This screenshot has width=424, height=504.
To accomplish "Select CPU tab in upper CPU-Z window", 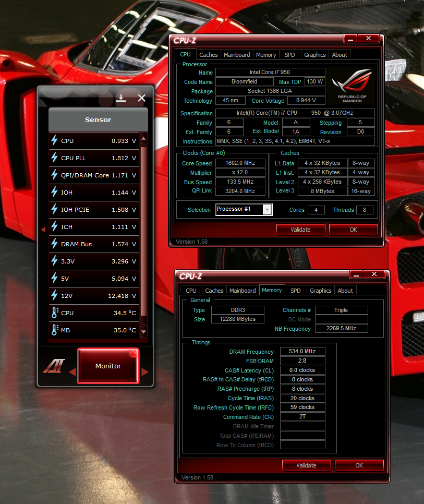I will 185,54.
